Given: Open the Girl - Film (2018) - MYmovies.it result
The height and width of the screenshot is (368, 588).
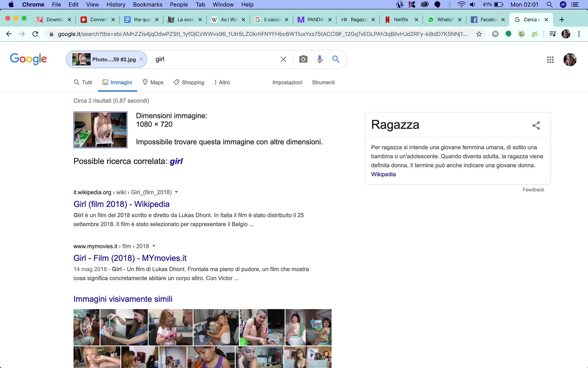Looking at the screenshot, I should click(130, 258).
